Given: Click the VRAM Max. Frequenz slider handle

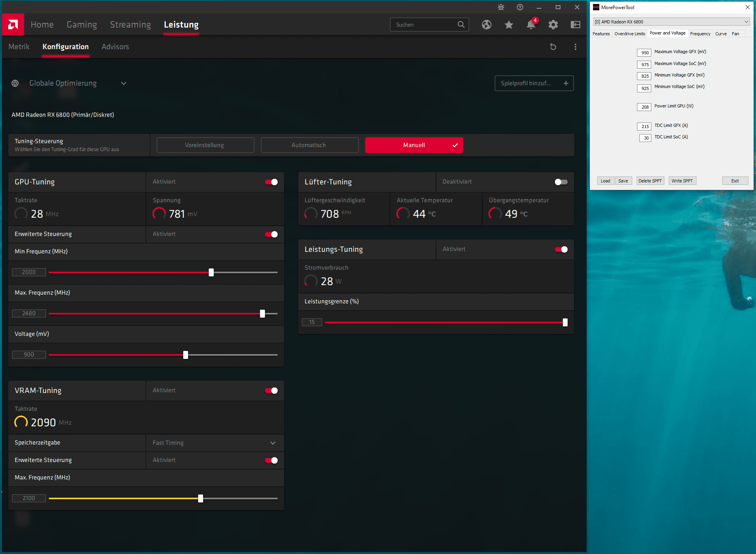Looking at the screenshot, I should [201, 498].
